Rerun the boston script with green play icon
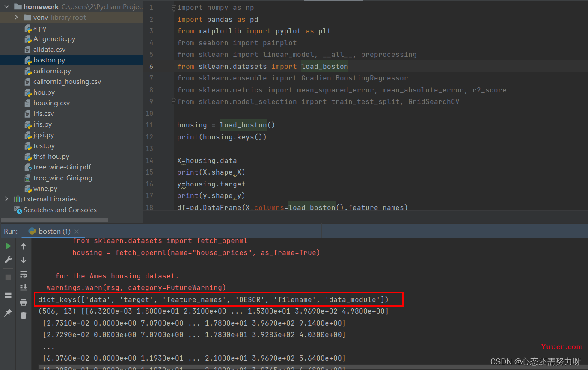Screen dimensions: 588x370 8,246
